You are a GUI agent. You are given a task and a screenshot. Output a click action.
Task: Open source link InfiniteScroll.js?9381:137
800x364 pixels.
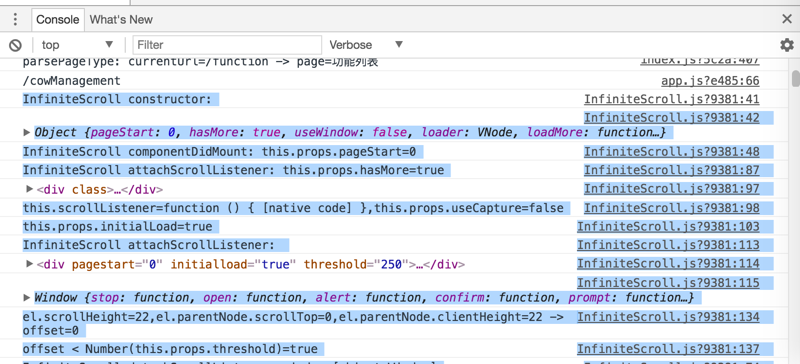point(668,349)
